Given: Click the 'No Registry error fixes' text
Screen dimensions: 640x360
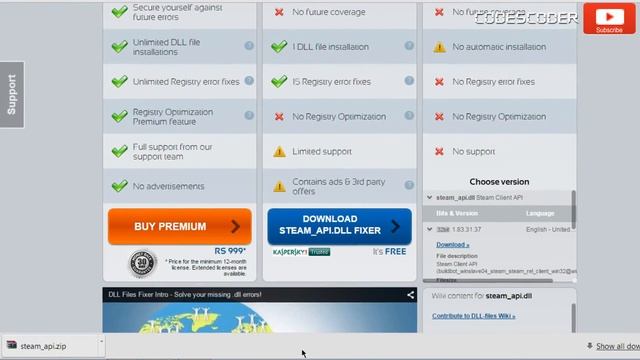Looking at the screenshot, I should click(x=493, y=82).
